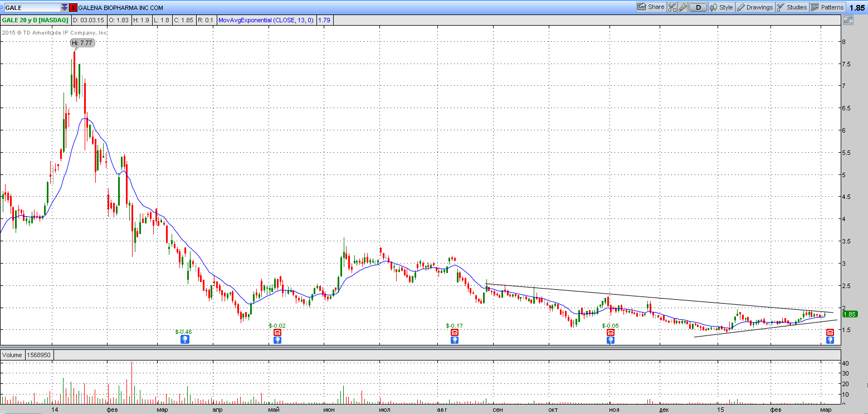Open the Patterns menu
Viewport: 868px width, 414px height.
827,7
